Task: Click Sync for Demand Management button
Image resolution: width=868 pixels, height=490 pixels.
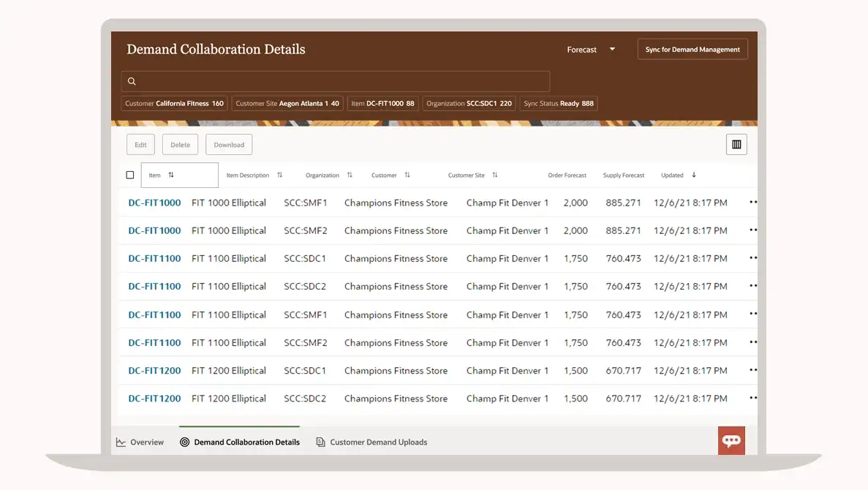Action: [x=692, y=50]
